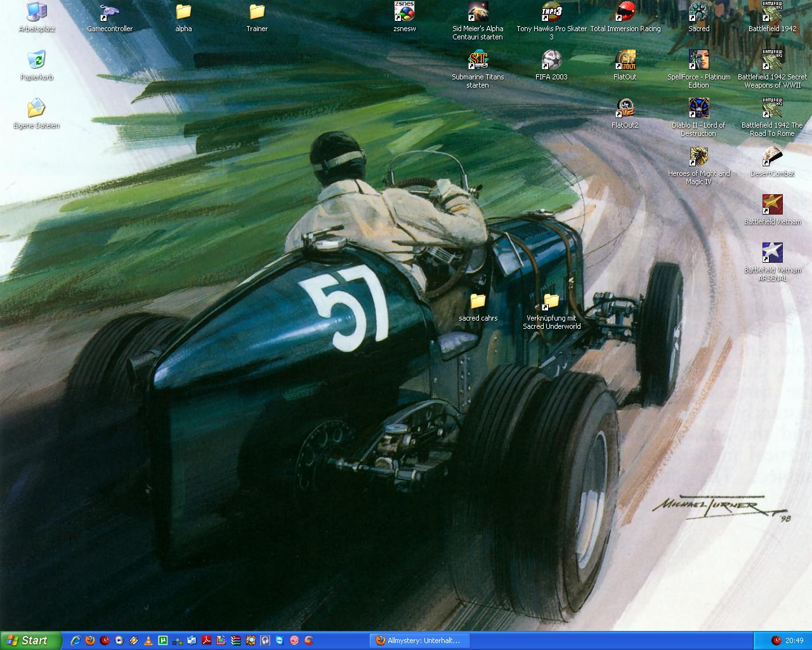This screenshot has height=650, width=812.
Task: Open the Papierkorb recycle bin
Action: pos(37,66)
